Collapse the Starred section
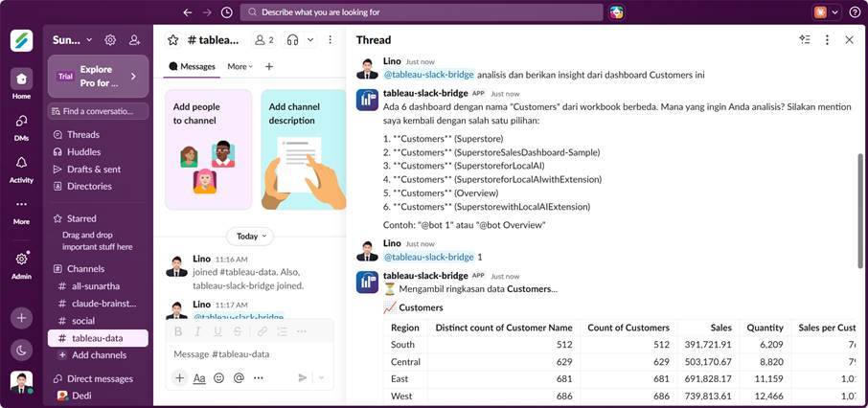The width and height of the screenshot is (868, 408). [x=81, y=218]
